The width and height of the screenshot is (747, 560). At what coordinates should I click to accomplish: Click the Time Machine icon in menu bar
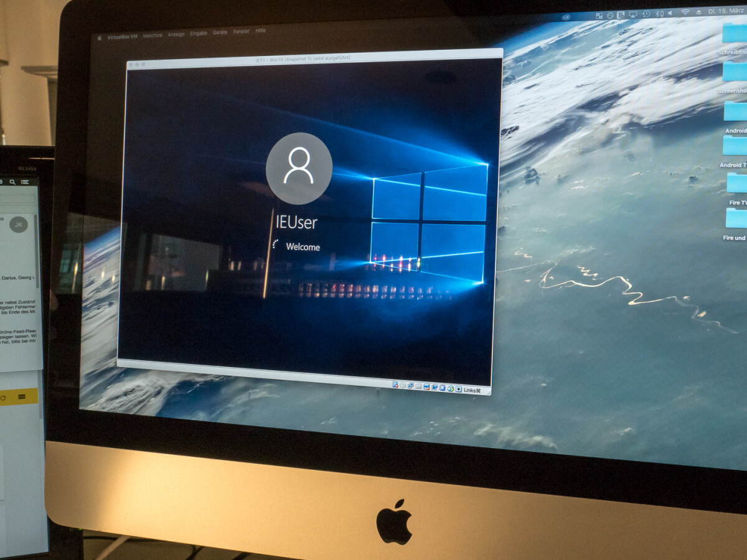coord(646,14)
